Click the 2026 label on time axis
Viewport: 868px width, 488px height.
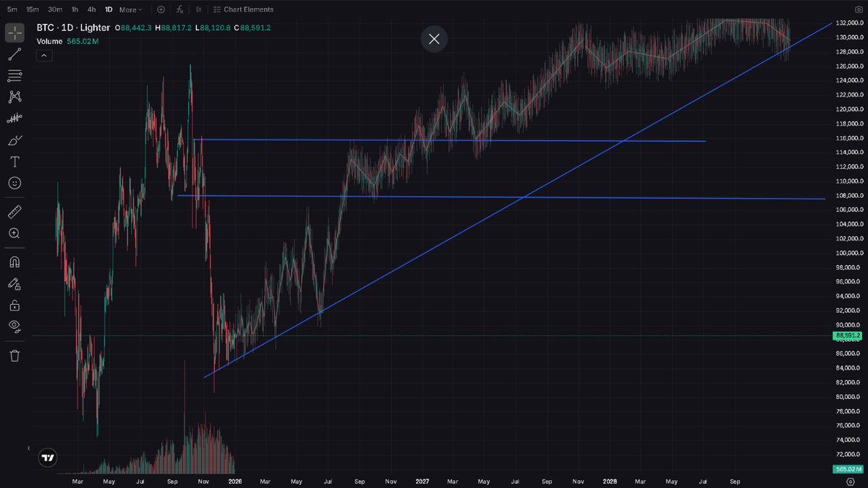click(x=234, y=480)
